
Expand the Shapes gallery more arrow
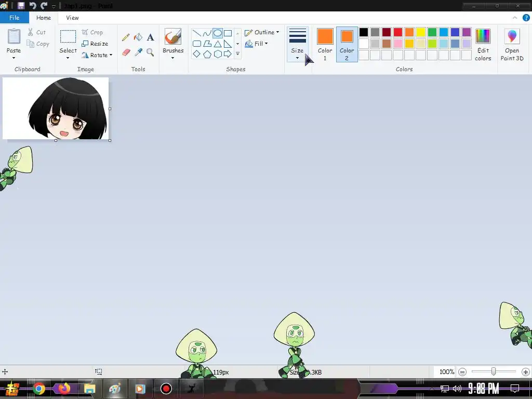(x=238, y=54)
